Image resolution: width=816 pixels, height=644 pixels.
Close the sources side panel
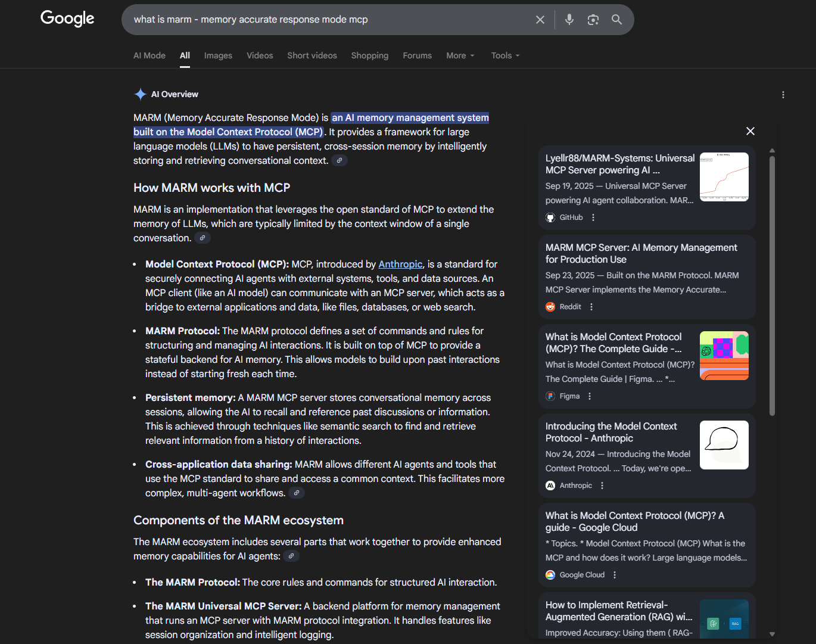(x=750, y=131)
